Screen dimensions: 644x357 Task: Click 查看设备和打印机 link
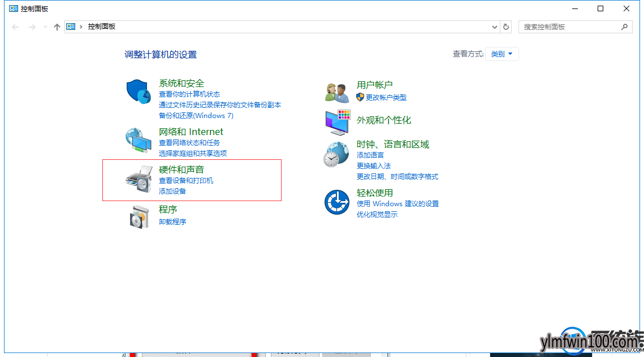coord(186,181)
